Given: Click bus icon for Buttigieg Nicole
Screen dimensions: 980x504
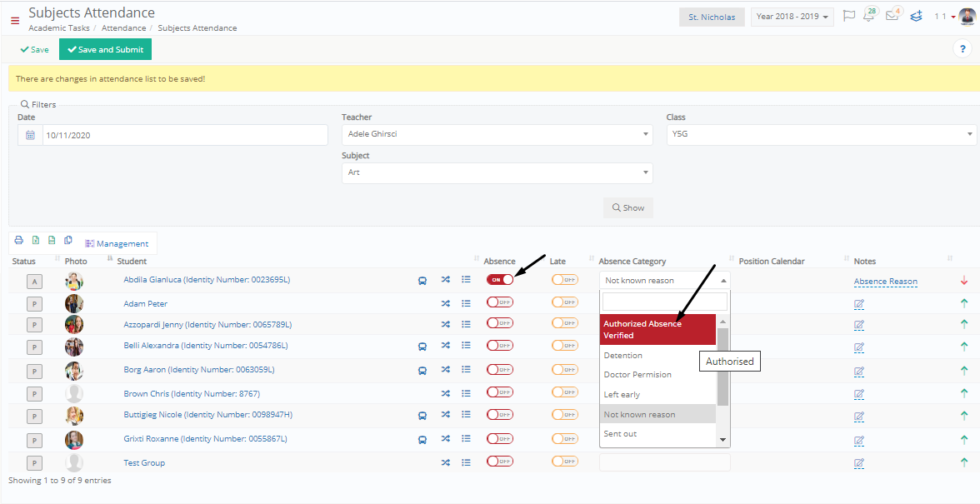Looking at the screenshot, I should coord(422,416).
